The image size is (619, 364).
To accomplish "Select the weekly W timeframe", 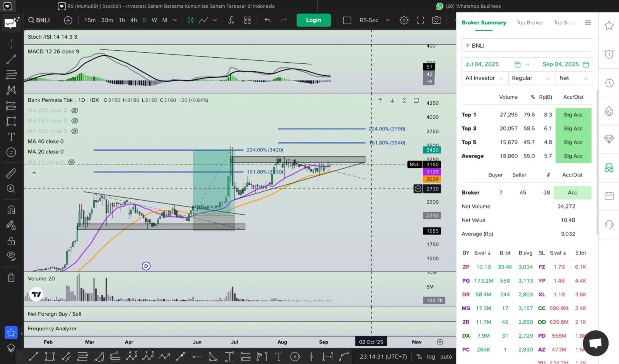I will pos(154,20).
